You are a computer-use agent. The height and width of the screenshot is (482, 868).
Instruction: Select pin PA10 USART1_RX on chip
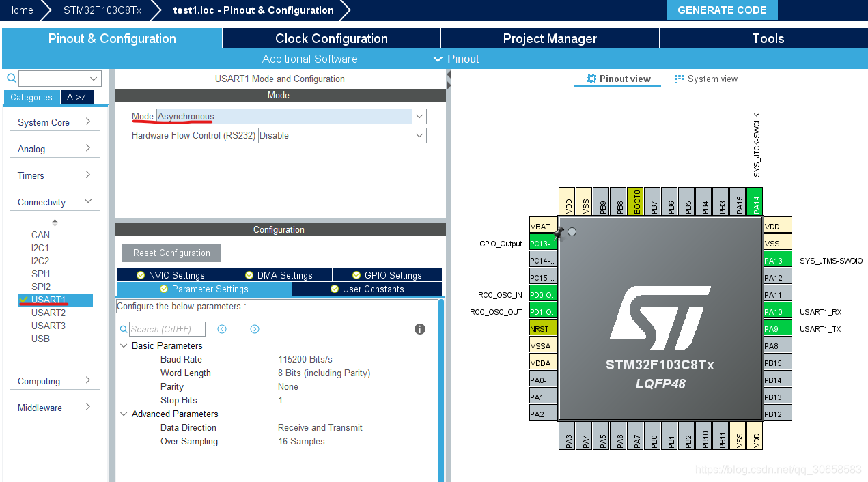(x=778, y=311)
